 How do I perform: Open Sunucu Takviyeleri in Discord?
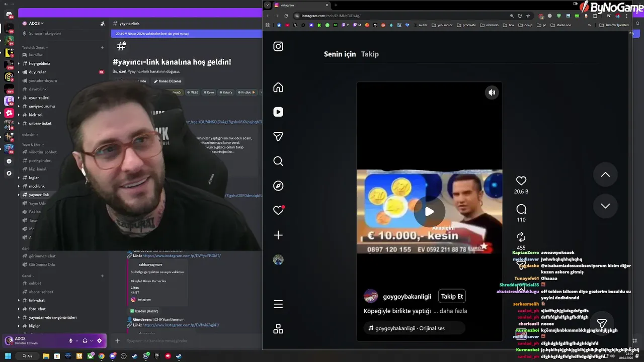pos(45,33)
